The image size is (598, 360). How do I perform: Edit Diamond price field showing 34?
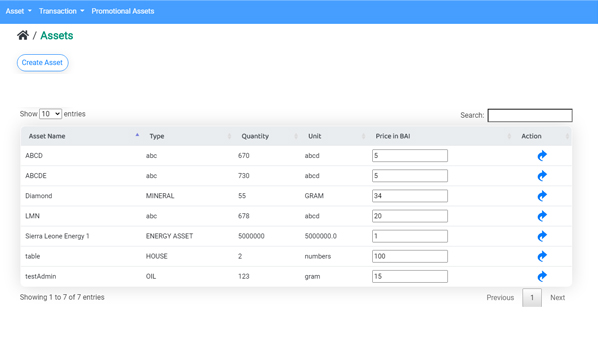click(x=410, y=196)
